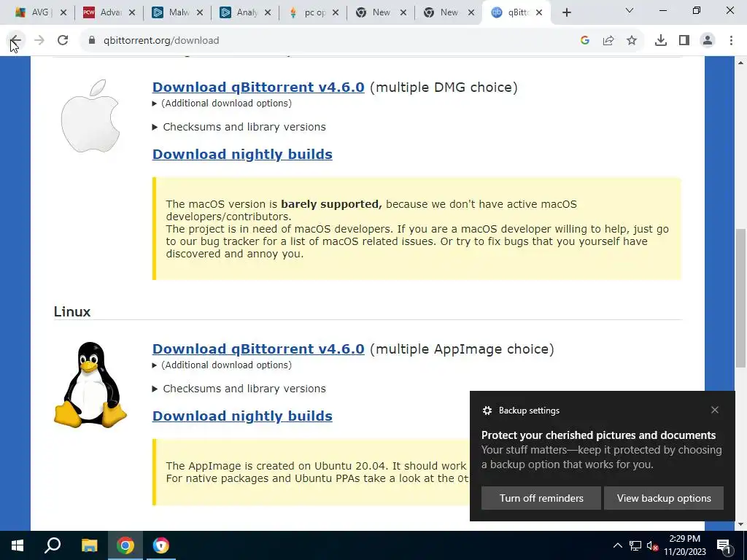Switch to the Analy tab
747x560 pixels.
245,13
